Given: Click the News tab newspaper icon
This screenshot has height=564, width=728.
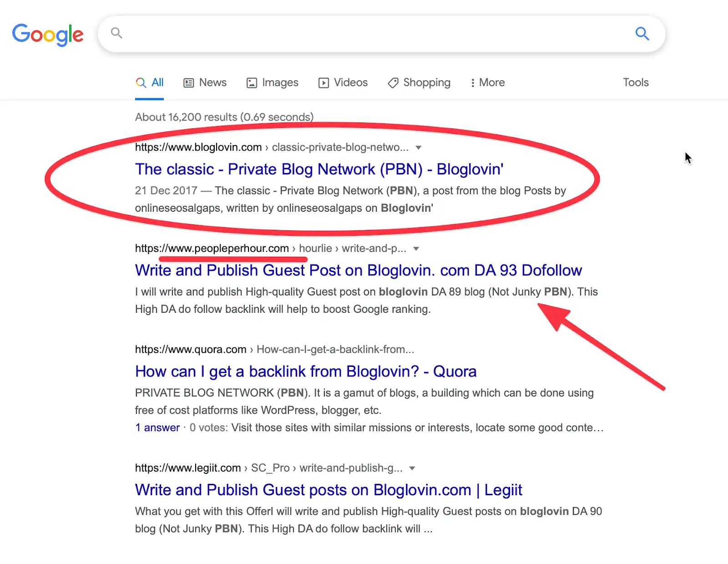Looking at the screenshot, I should [x=188, y=83].
